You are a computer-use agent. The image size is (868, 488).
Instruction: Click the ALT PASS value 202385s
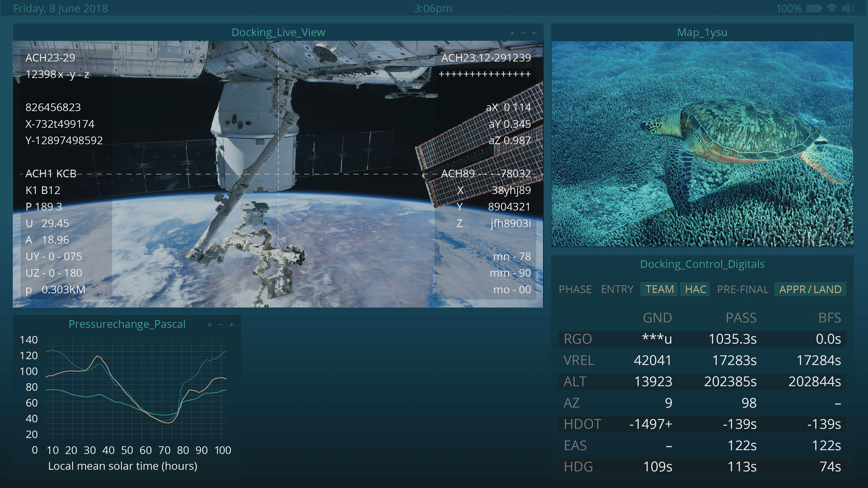730,382
